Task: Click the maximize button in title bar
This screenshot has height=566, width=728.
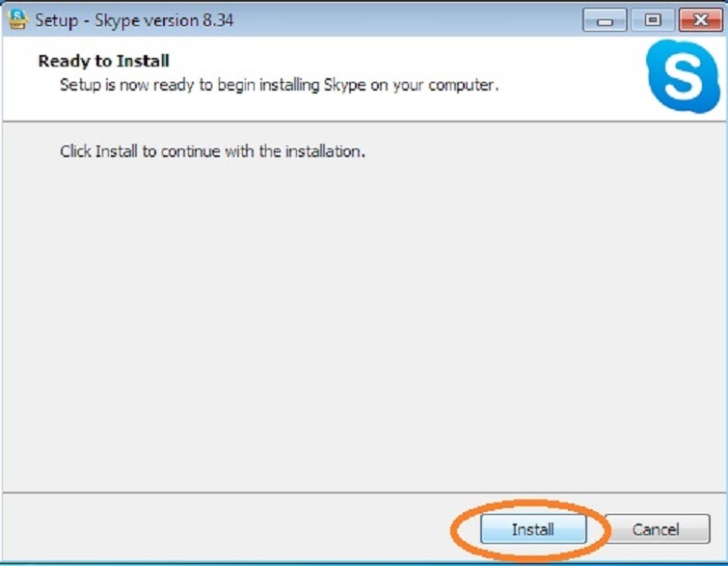Action: tap(653, 19)
